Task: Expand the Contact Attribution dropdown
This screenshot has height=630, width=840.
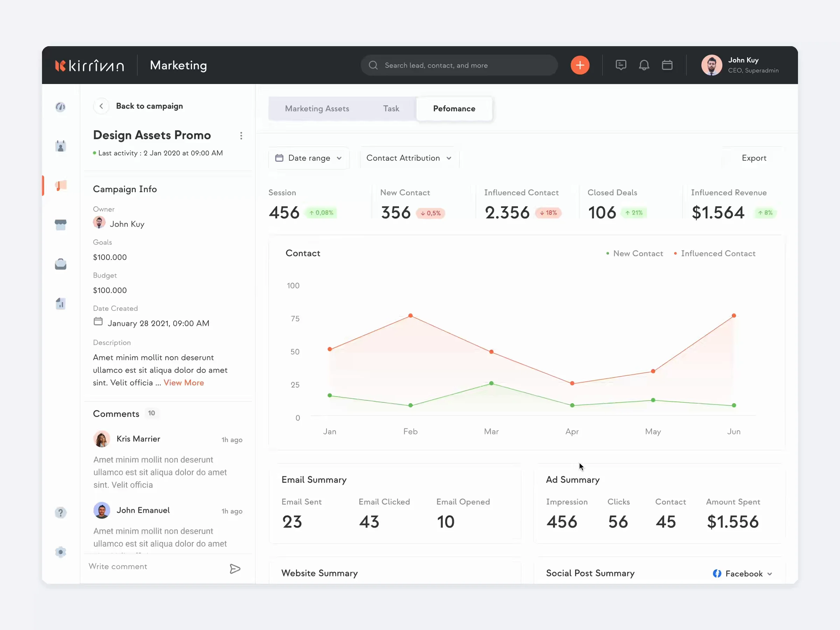Action: [x=409, y=158]
